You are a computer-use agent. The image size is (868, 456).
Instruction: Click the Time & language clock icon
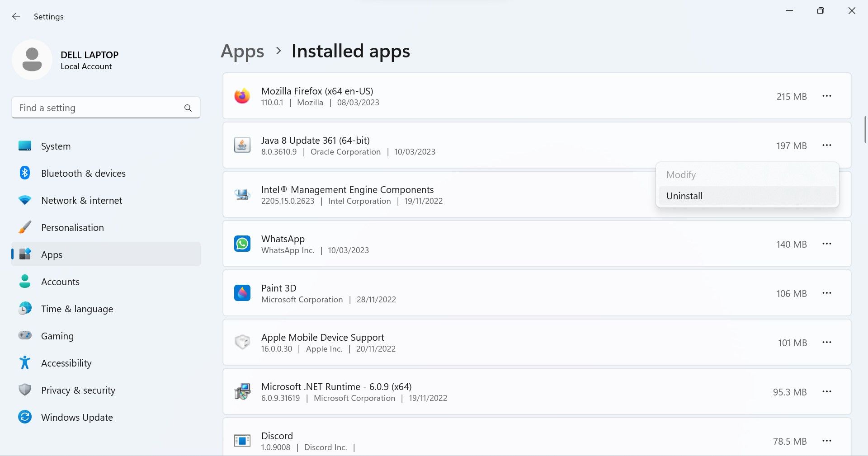25,308
